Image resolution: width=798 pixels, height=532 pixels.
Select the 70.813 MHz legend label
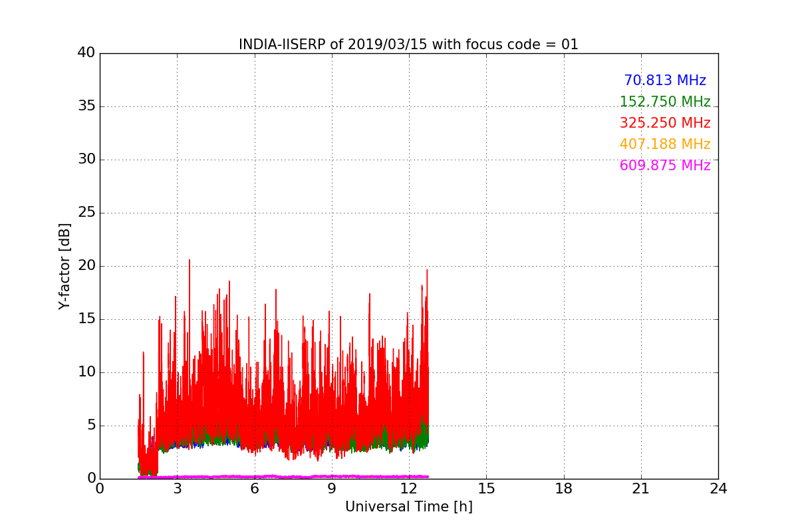[x=665, y=80]
